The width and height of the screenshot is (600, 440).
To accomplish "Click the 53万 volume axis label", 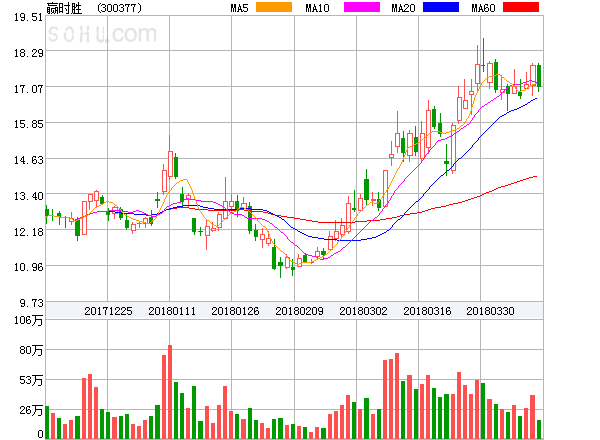I will tap(31, 380).
